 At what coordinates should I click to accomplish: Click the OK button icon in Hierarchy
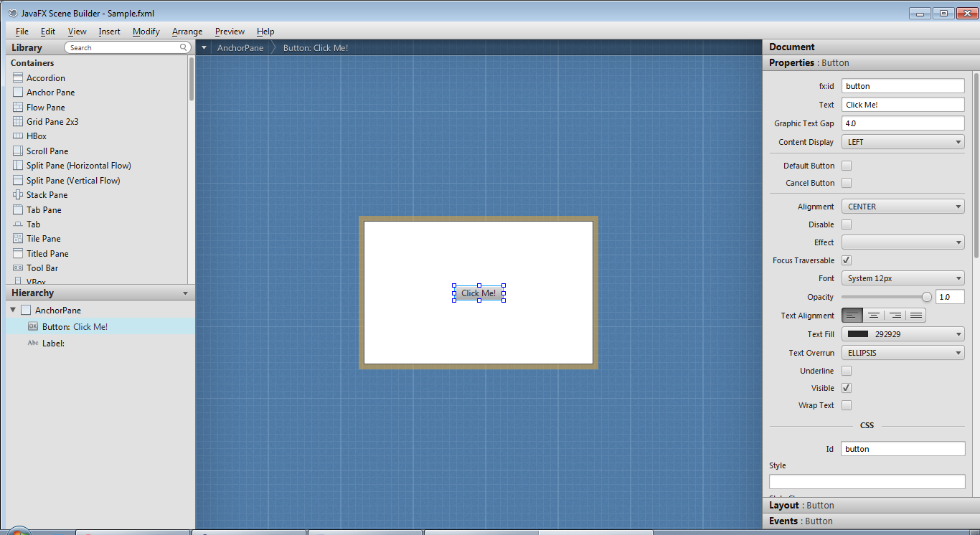[32, 326]
